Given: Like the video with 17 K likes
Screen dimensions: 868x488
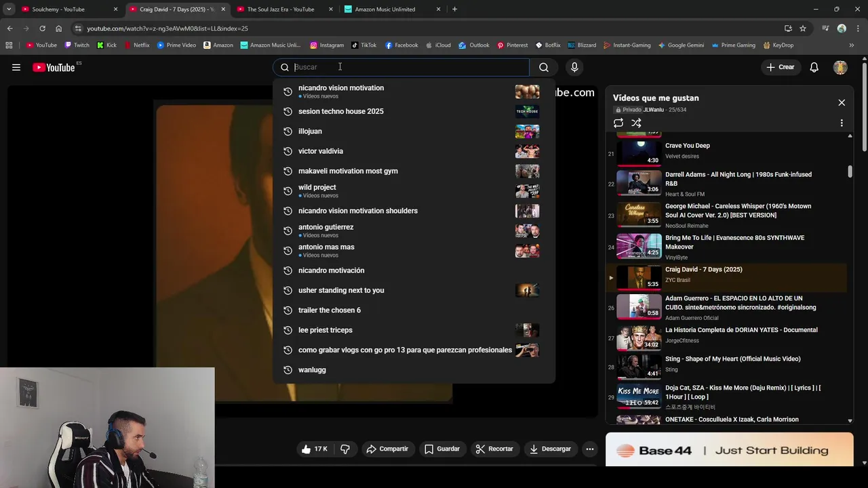Looking at the screenshot, I should pos(314,449).
